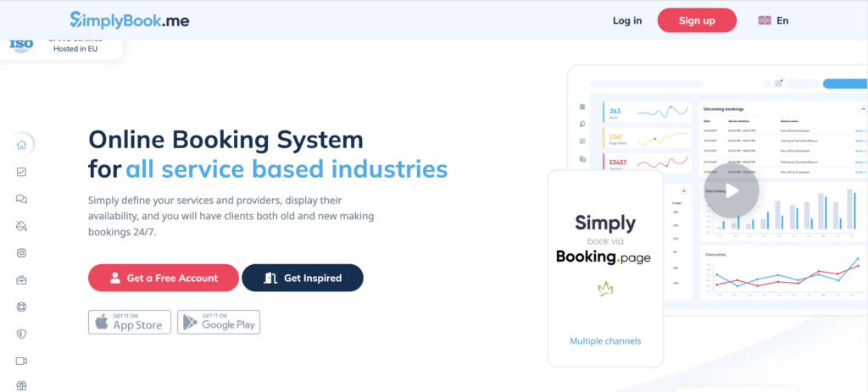Click the Multiple channels link

coord(605,341)
